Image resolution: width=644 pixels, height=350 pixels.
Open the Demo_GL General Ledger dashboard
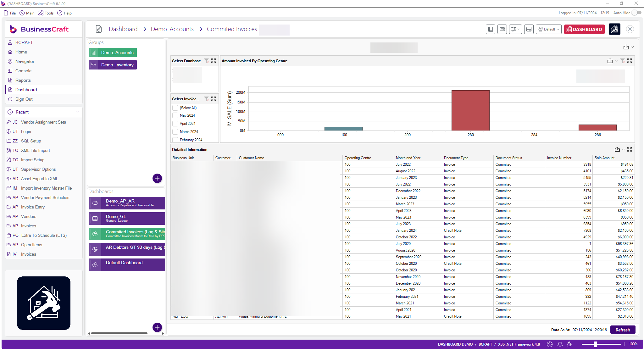126,218
